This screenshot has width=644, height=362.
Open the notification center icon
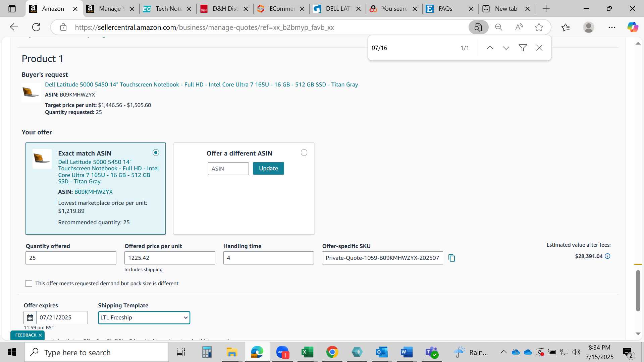coord(628,352)
